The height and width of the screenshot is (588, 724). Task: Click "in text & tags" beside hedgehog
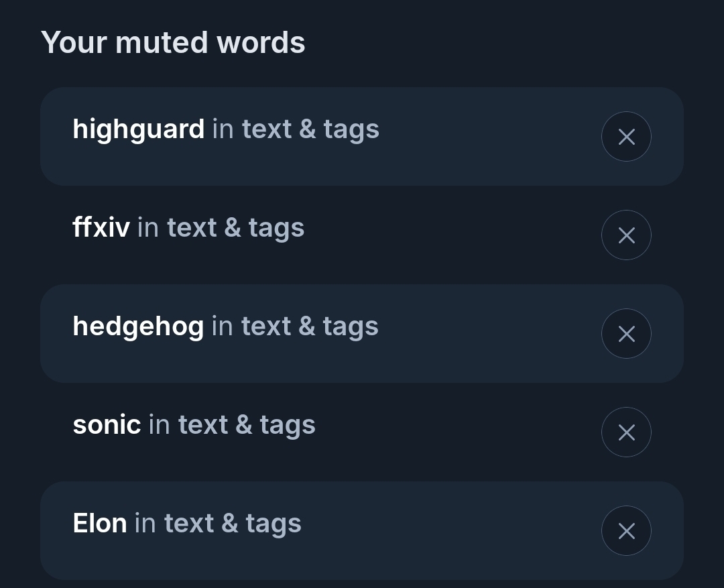click(295, 327)
